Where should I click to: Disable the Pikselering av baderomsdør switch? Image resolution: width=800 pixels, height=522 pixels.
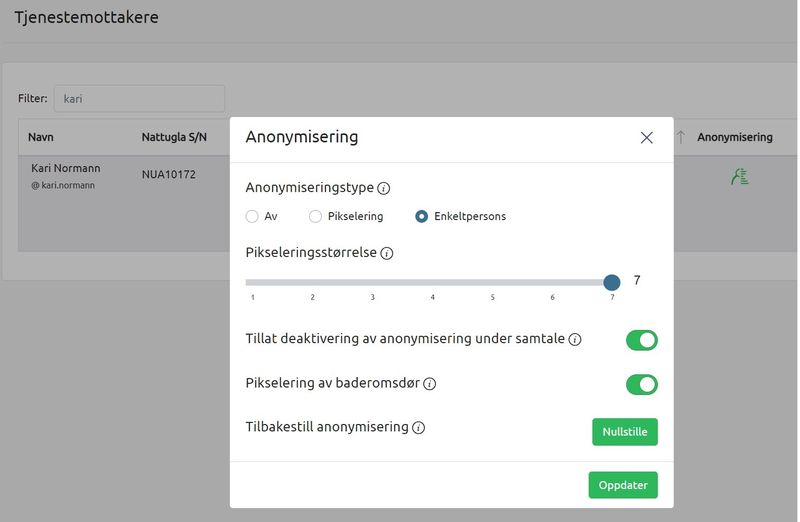[641, 384]
